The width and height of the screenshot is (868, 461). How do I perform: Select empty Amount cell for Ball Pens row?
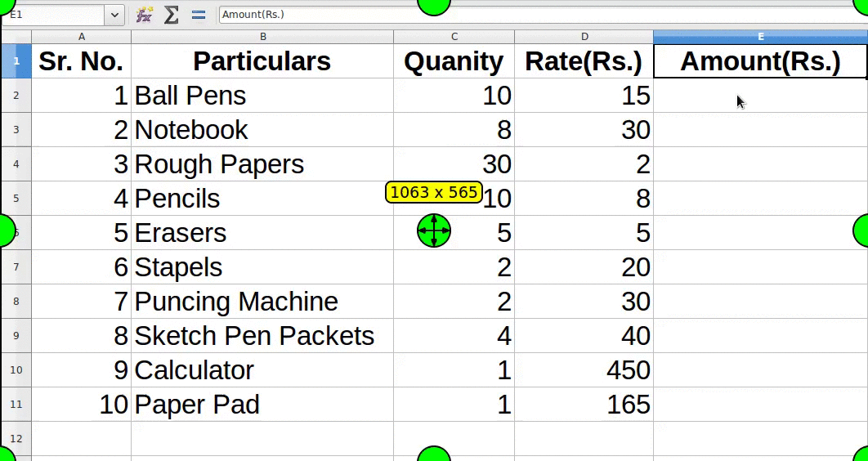(x=760, y=96)
